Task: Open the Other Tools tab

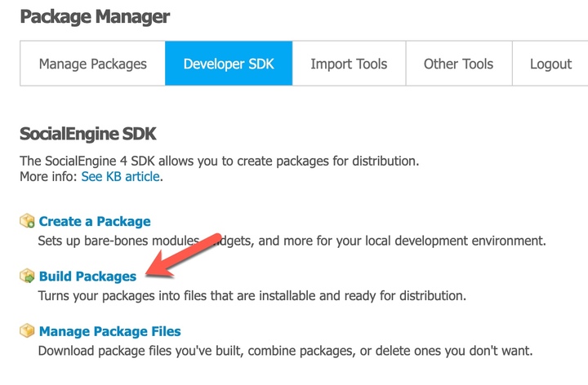Action: click(459, 64)
